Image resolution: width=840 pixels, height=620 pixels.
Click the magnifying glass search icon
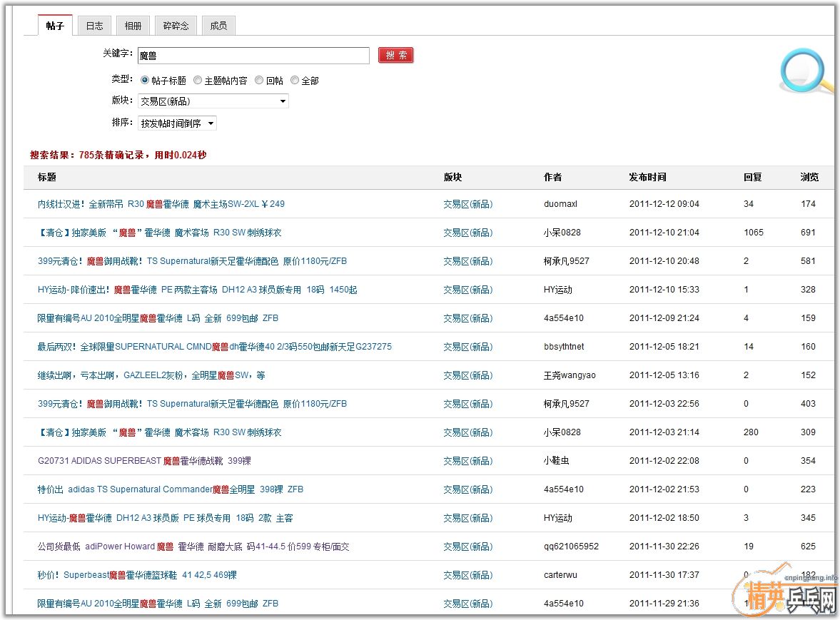tap(805, 72)
